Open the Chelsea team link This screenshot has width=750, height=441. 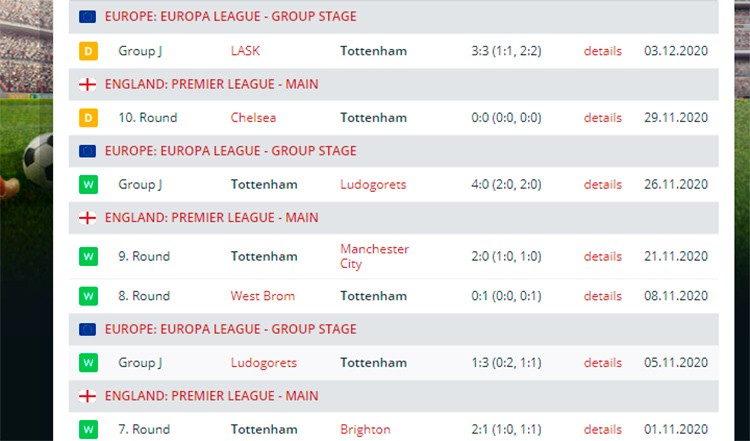click(254, 118)
